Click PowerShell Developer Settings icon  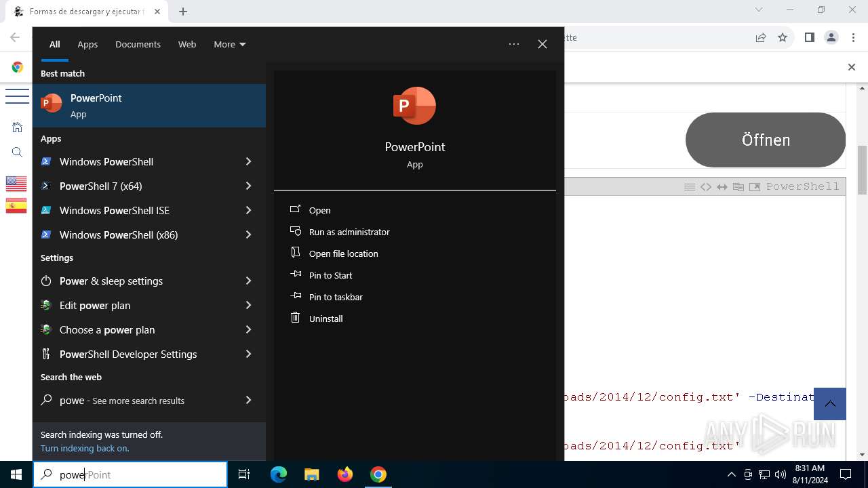[46, 354]
